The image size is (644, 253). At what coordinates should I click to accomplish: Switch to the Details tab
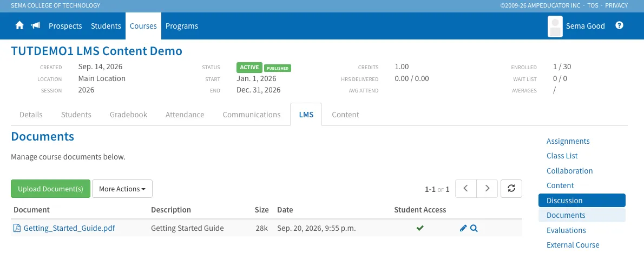click(31, 115)
